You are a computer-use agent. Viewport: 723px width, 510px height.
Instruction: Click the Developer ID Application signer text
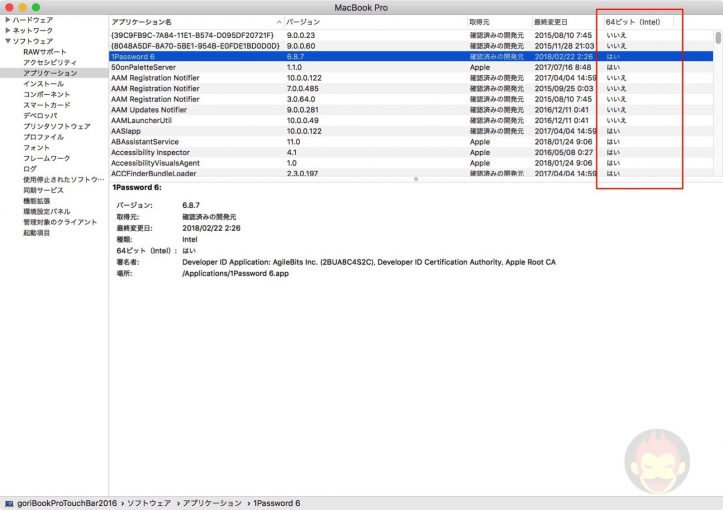pos(369,261)
